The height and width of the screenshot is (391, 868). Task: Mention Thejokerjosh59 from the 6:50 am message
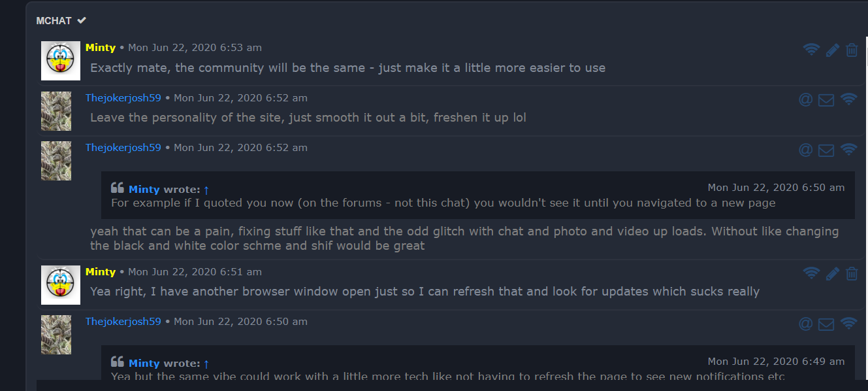click(x=806, y=324)
